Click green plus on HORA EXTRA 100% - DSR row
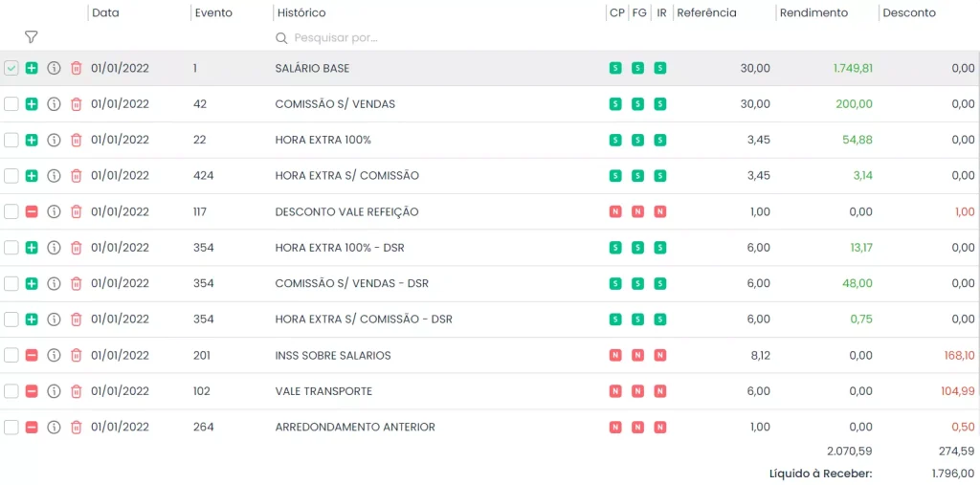Screen dimensions: 980x485 tap(32, 248)
